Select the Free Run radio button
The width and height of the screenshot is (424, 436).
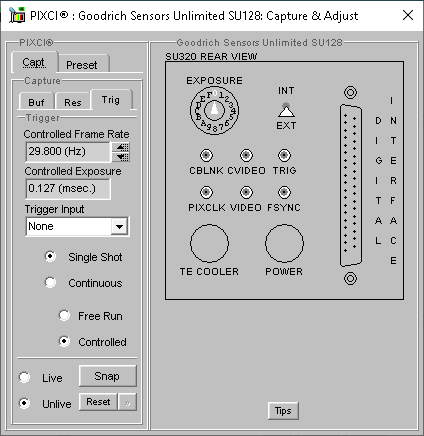coord(64,315)
